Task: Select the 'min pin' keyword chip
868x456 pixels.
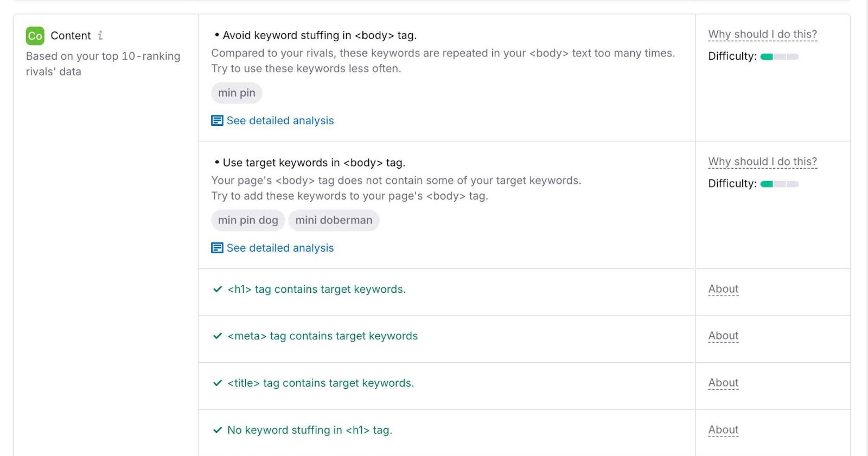Action: click(237, 93)
